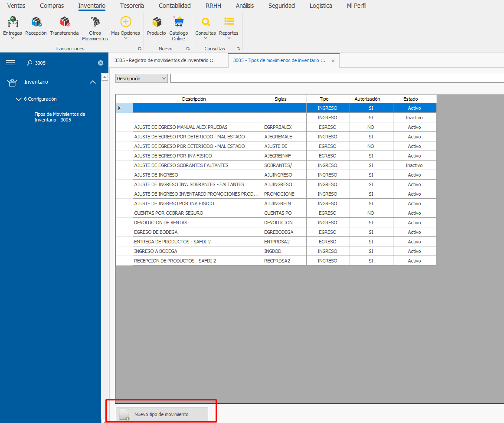Click the filter text input field
This screenshot has height=423, width=504.
tap(337, 79)
